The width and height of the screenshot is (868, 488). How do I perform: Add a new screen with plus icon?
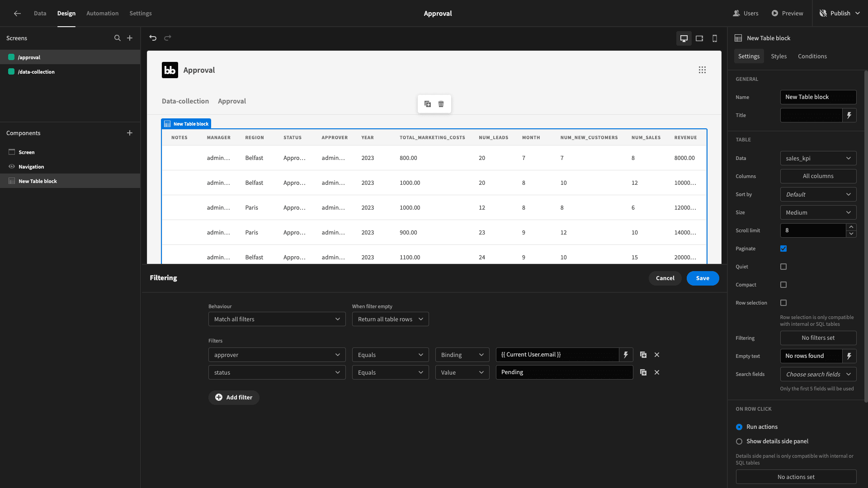click(130, 38)
